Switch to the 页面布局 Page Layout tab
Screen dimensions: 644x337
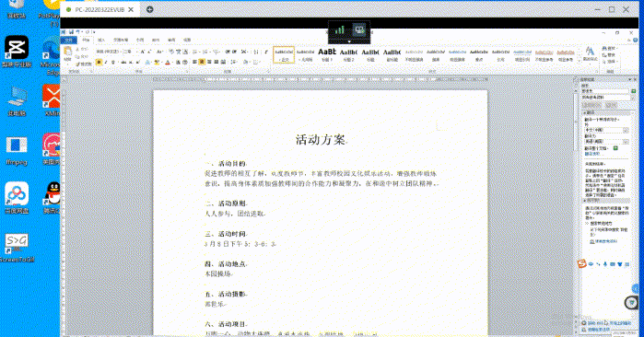click(121, 40)
